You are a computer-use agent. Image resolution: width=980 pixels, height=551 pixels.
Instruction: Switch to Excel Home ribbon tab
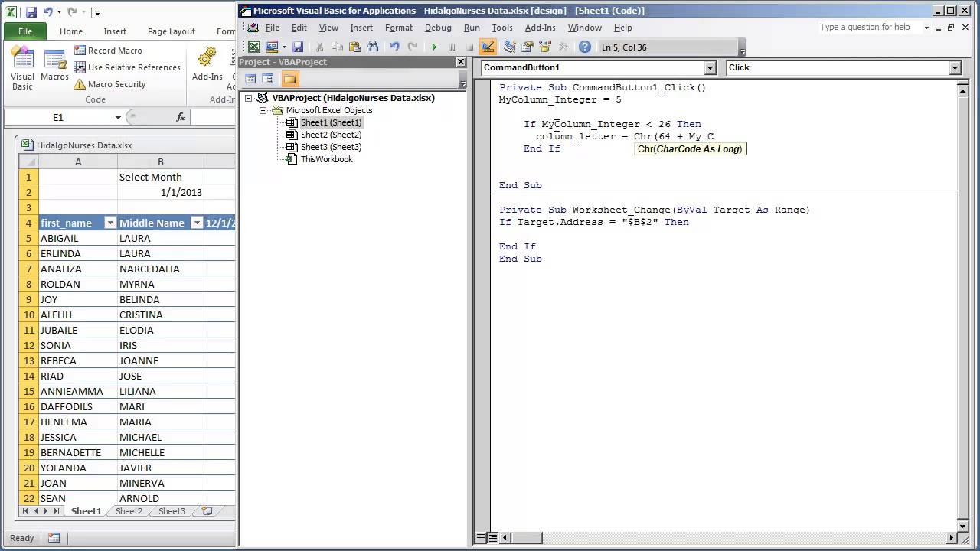(71, 31)
